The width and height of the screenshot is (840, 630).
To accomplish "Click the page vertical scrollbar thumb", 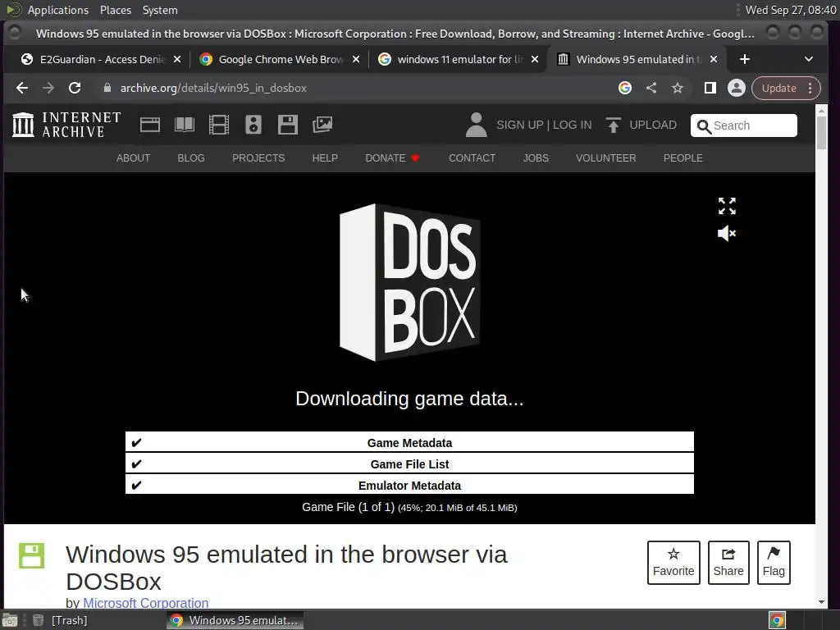I will pyautogui.click(x=821, y=132).
